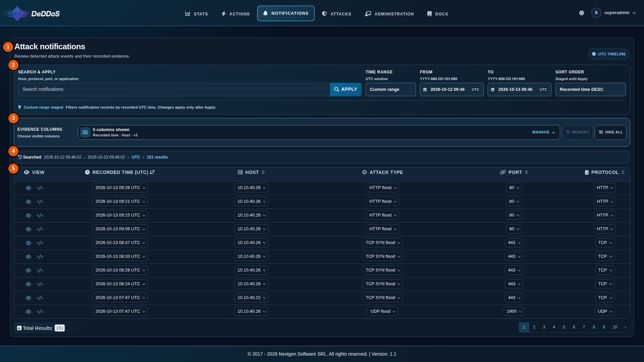Expand the UDP flood attack type dropdown
Viewport: 644px width, 362px height.
[x=383, y=311]
